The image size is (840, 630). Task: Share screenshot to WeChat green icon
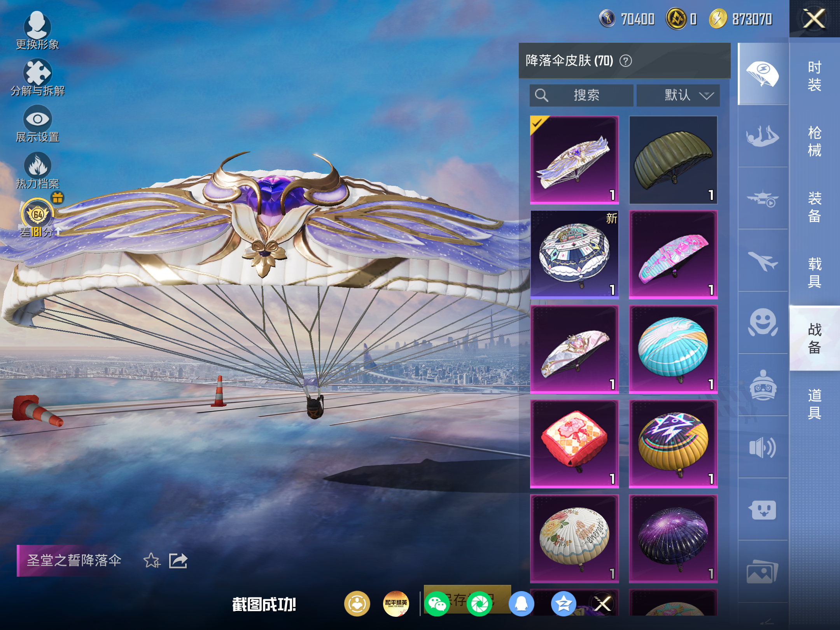click(437, 604)
